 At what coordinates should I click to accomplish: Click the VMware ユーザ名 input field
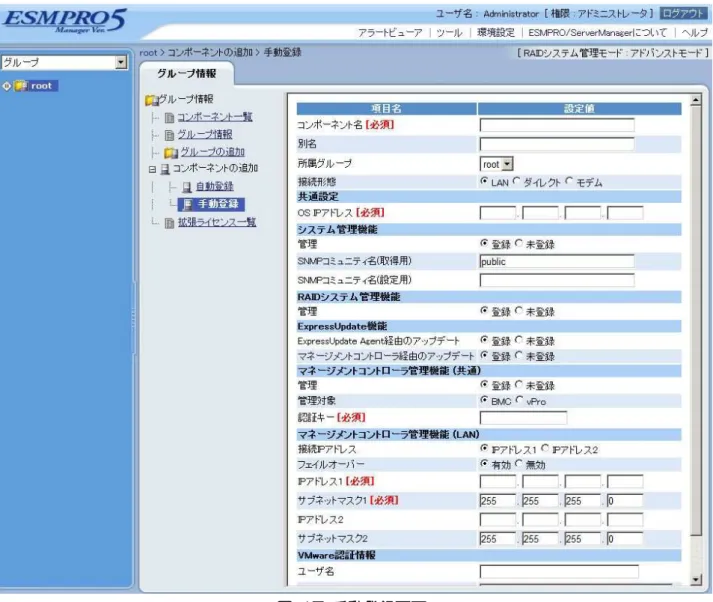(559, 572)
